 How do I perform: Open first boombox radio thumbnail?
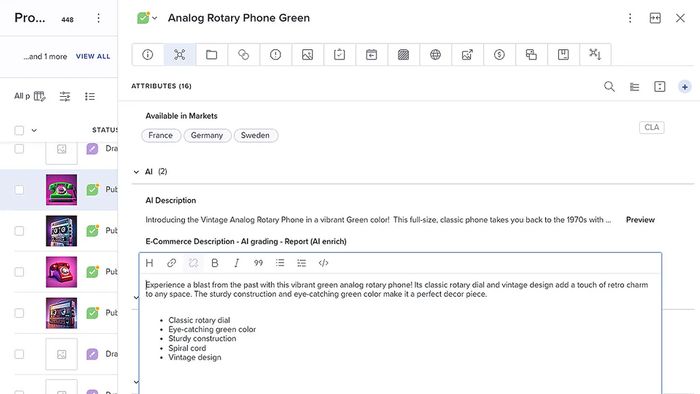coord(61,231)
